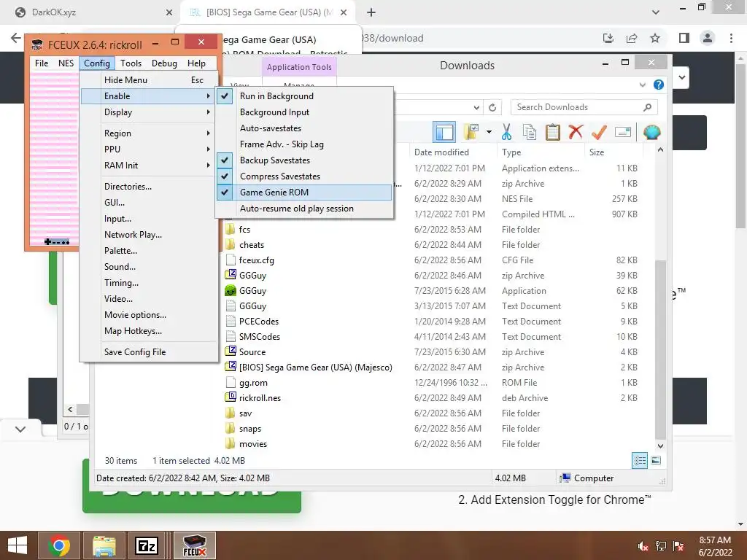Click the Classic Shell settings shell icon

click(x=651, y=132)
